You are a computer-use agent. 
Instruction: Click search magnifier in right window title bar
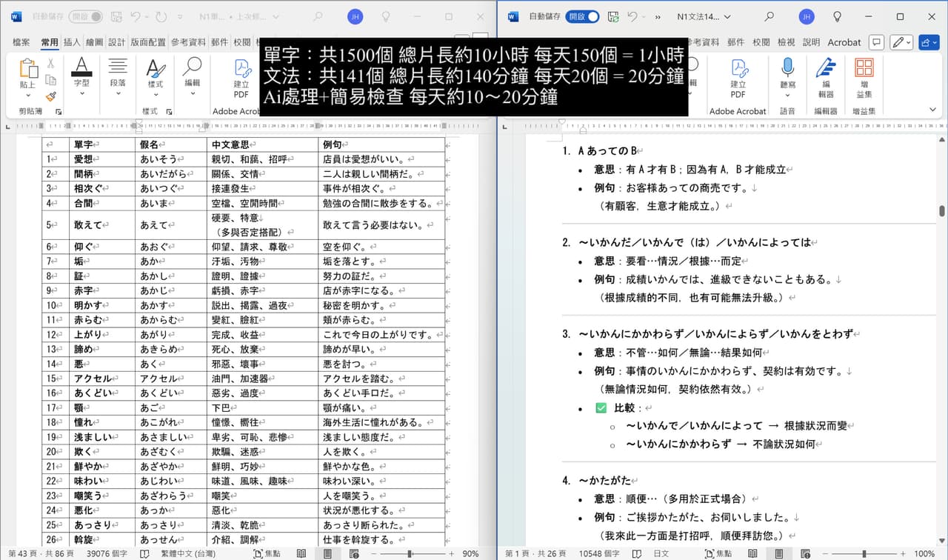[769, 16]
